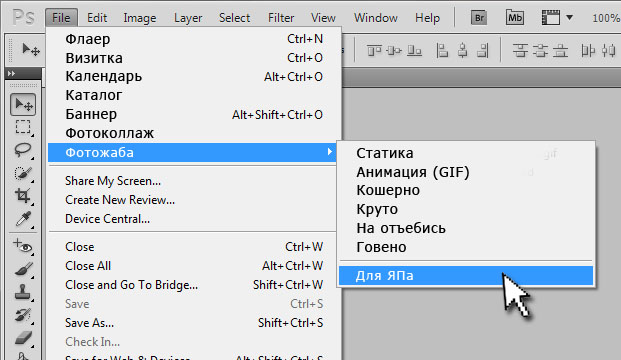Distribute top edges of layers

click(520, 51)
